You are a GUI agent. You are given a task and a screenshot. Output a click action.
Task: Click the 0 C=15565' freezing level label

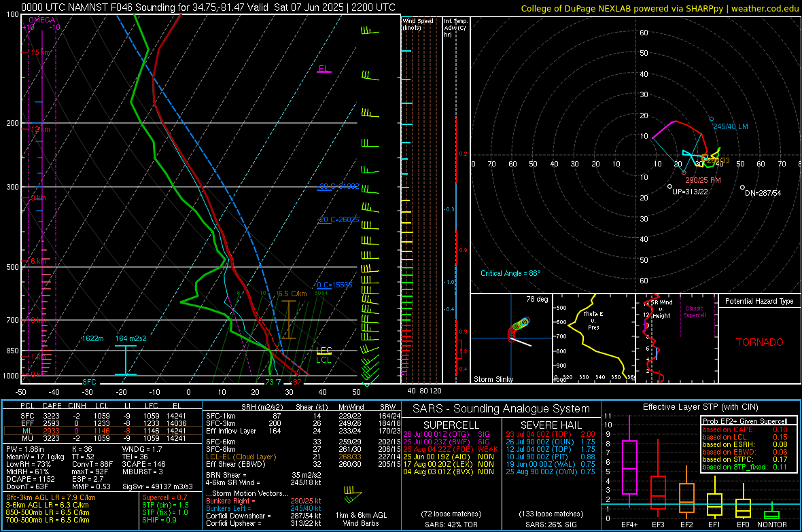(334, 285)
